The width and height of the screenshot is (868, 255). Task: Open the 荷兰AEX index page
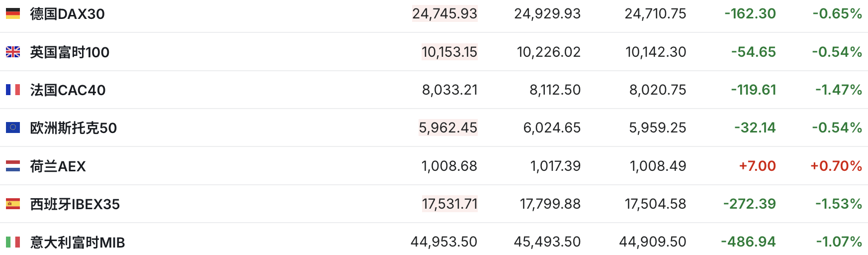tap(58, 166)
